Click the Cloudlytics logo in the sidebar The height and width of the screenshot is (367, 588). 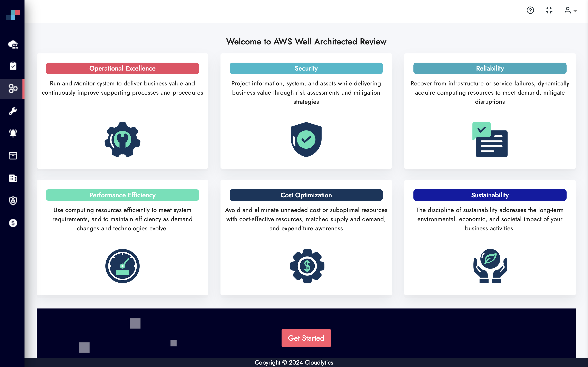13,15
